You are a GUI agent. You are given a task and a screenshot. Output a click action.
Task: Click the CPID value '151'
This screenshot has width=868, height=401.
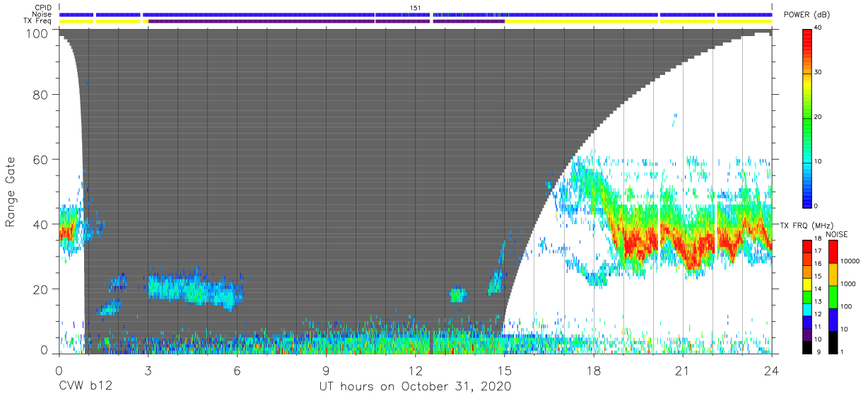pos(416,8)
